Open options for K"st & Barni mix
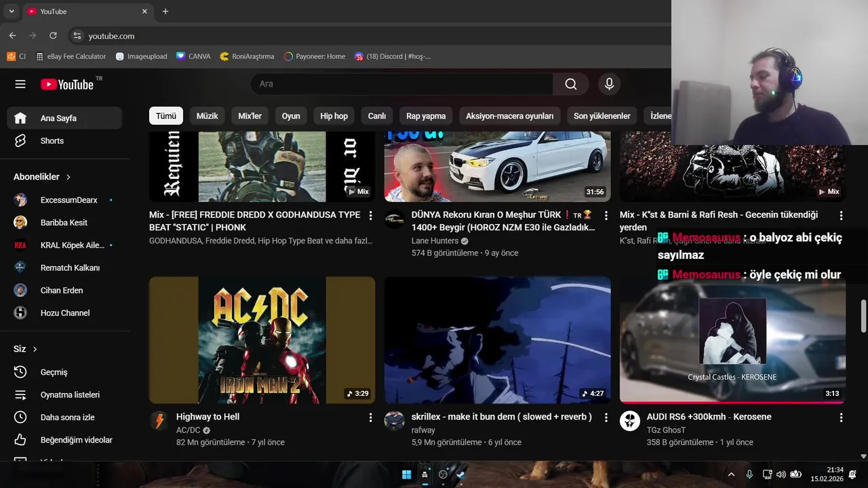 tap(841, 216)
